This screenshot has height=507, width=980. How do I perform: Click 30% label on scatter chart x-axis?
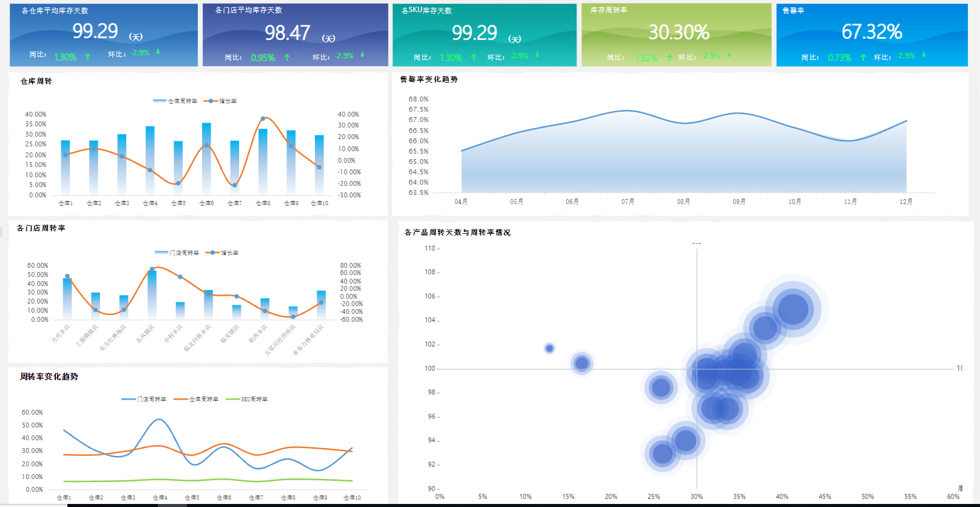pyautogui.click(x=697, y=497)
